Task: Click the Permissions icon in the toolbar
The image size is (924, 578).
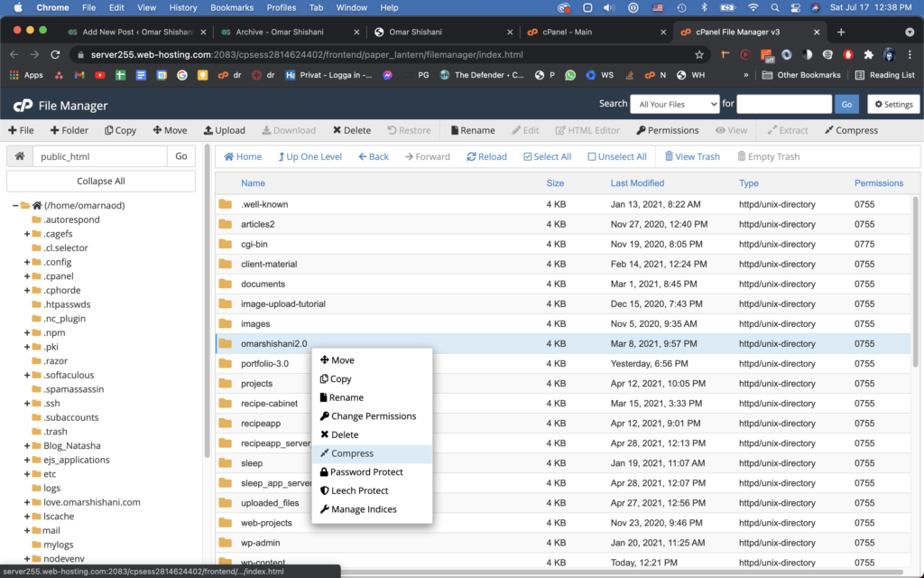Action: point(668,129)
